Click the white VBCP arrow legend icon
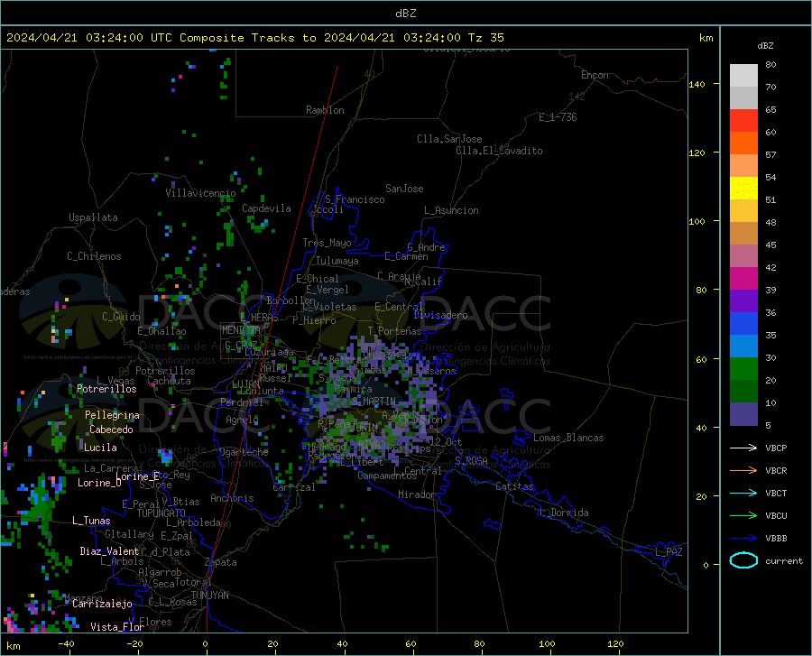812x656 pixels. (x=743, y=448)
